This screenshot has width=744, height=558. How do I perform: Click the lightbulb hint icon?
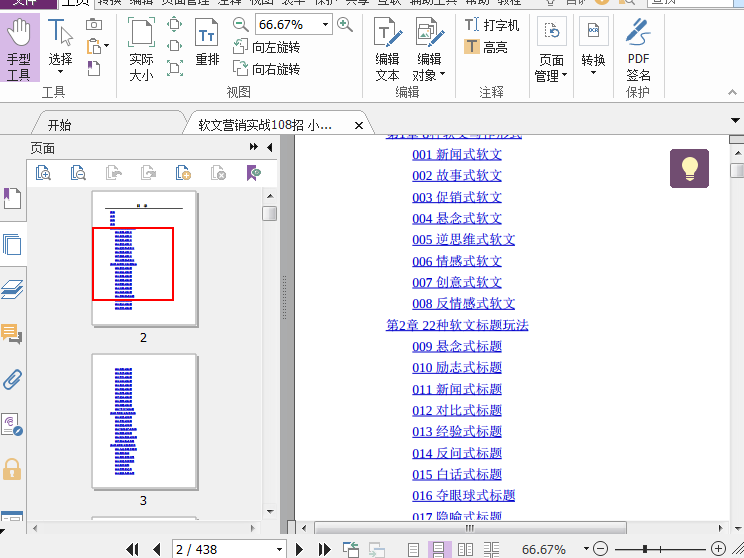coord(689,168)
